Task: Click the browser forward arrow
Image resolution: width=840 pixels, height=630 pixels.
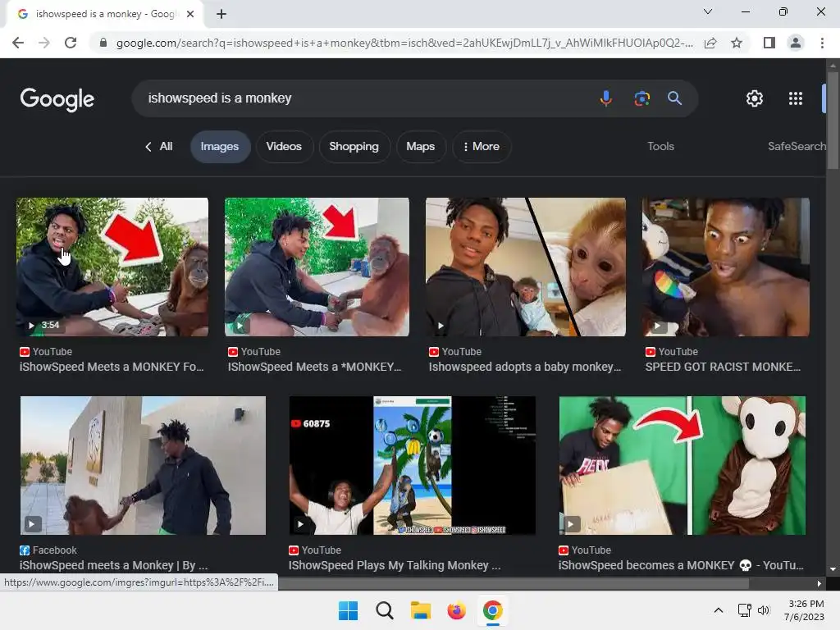Action: [44, 43]
